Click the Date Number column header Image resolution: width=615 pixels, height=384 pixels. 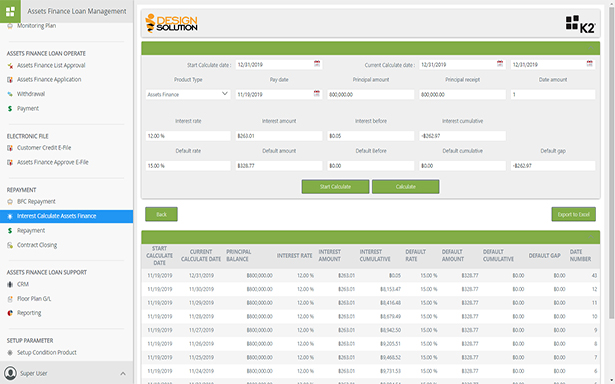[x=580, y=255]
